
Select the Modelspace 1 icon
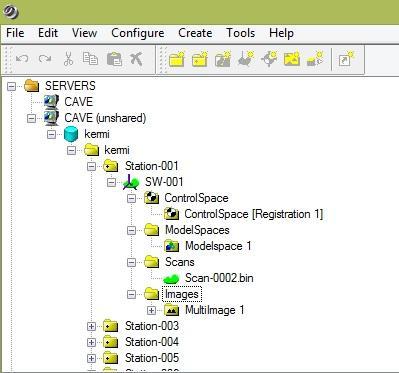[x=172, y=246]
